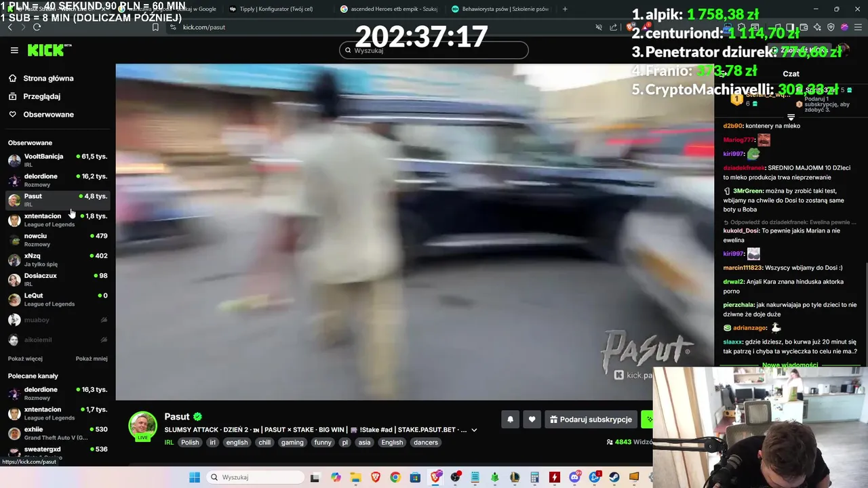The image size is (868, 488).
Task: Click the green verified badge beside Pasut
Action: (x=197, y=417)
